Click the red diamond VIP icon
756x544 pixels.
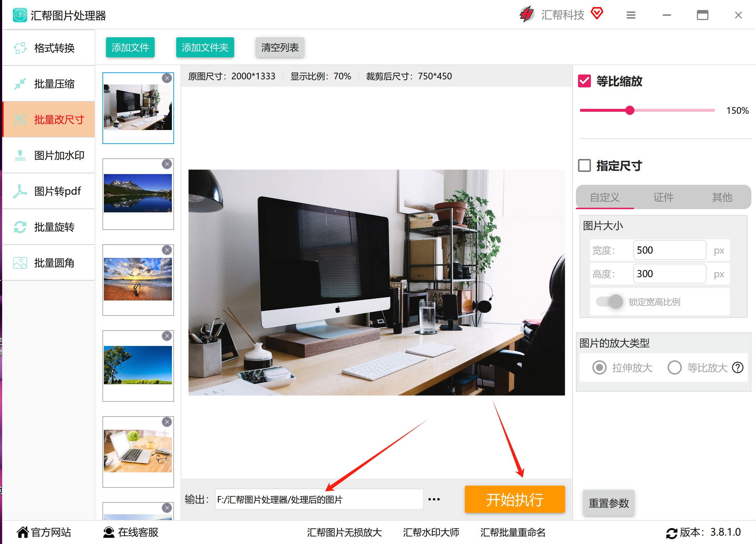[x=597, y=14]
